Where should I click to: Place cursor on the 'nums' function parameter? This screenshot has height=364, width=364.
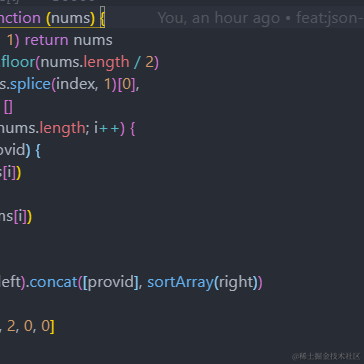(x=71, y=18)
